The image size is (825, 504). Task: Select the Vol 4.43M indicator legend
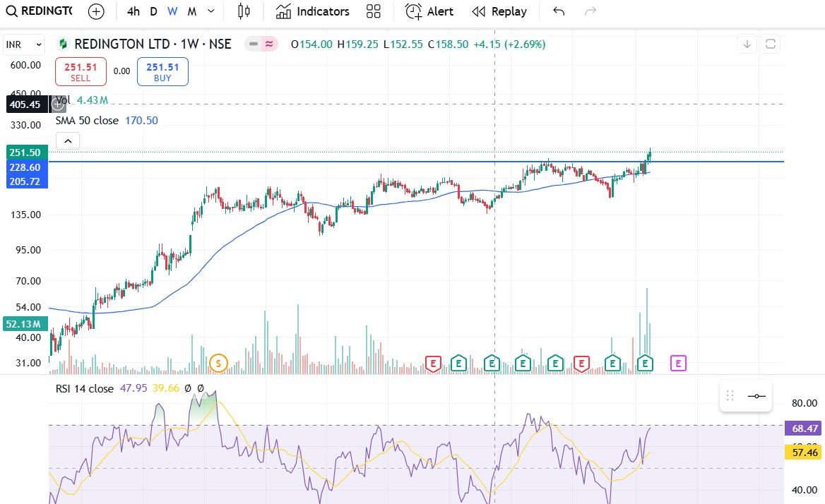click(x=81, y=100)
